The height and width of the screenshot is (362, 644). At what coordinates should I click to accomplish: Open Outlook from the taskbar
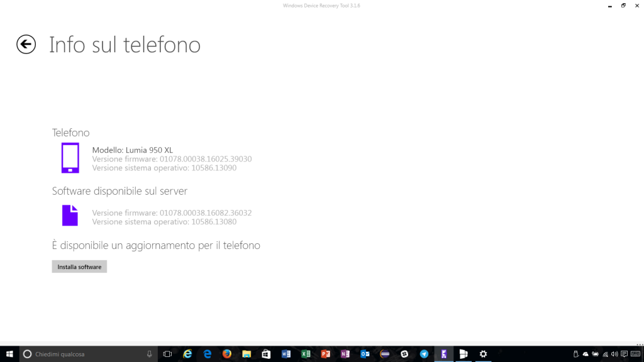365,354
